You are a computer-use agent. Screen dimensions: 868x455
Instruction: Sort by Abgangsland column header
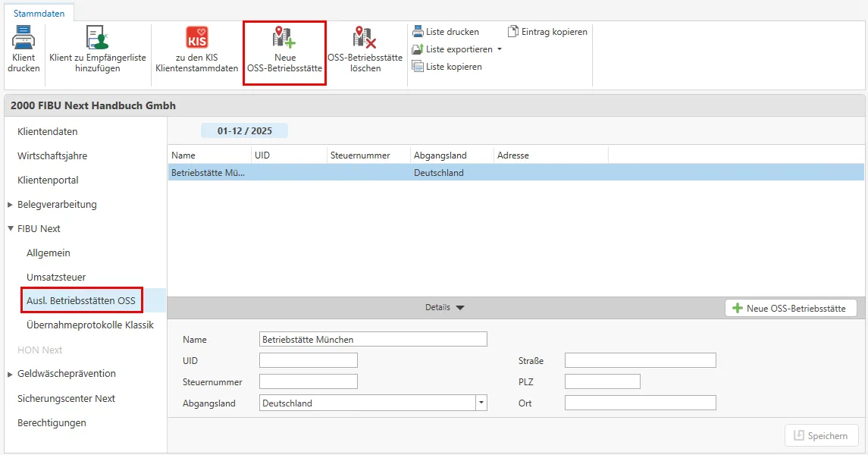452,155
